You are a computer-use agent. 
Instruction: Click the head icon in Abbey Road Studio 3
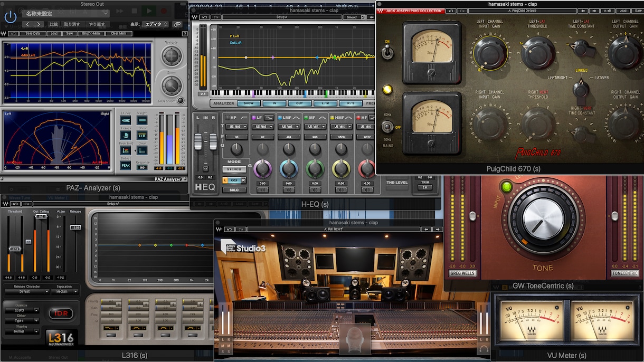pyautogui.click(x=354, y=340)
